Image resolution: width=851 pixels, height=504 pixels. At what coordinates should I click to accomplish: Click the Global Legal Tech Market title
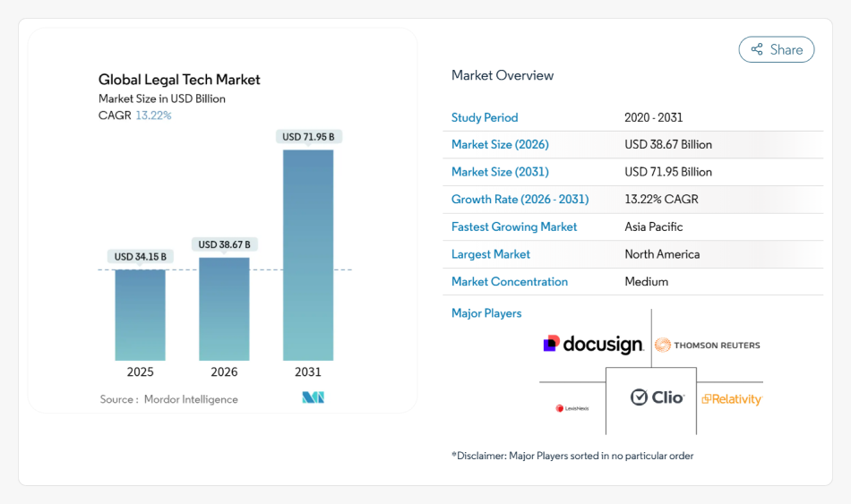click(179, 80)
